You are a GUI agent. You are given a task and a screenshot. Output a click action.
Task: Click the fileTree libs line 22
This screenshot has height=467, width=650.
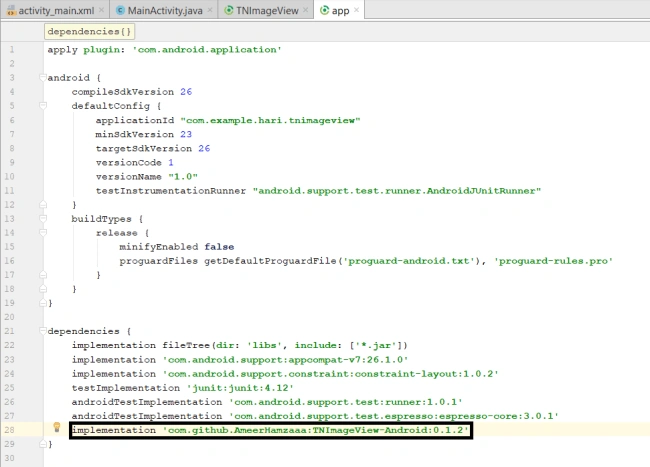[240, 345]
